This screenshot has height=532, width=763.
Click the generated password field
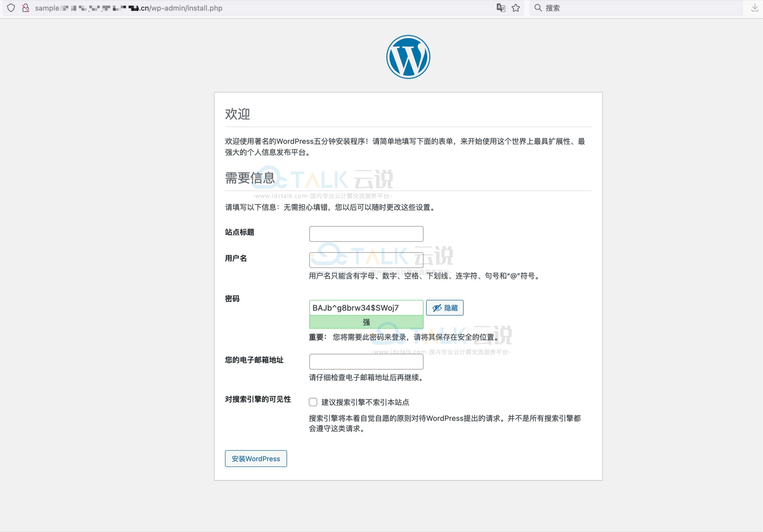(x=366, y=308)
